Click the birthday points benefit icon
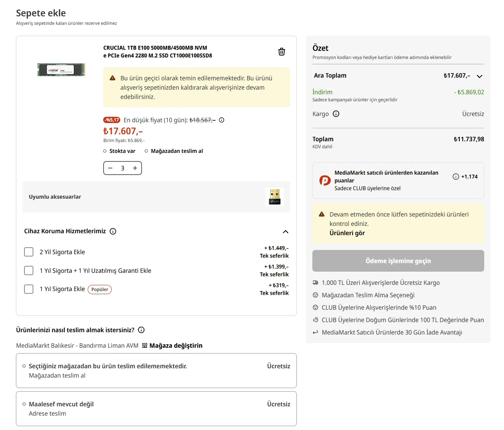Image resolution: width=504 pixels, height=430 pixels. tap(315, 320)
